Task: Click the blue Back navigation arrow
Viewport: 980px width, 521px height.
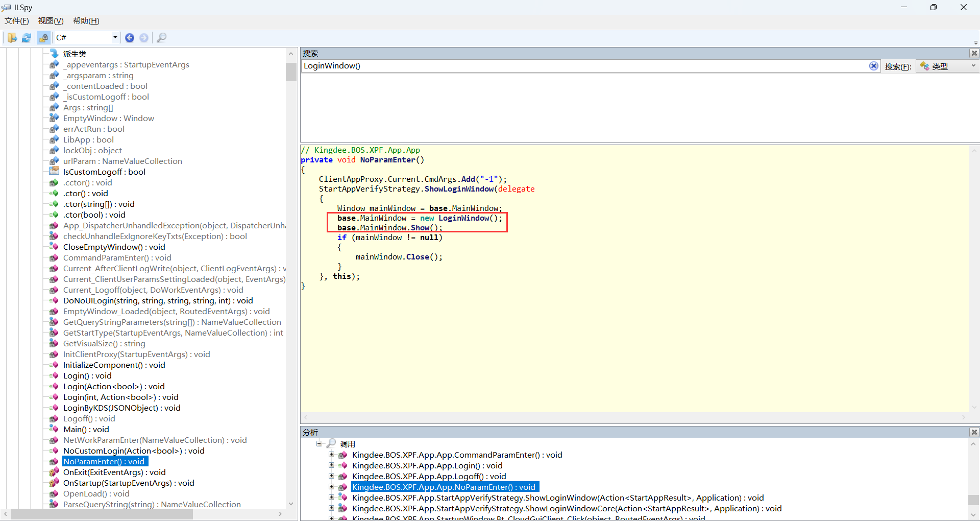Action: 130,38
